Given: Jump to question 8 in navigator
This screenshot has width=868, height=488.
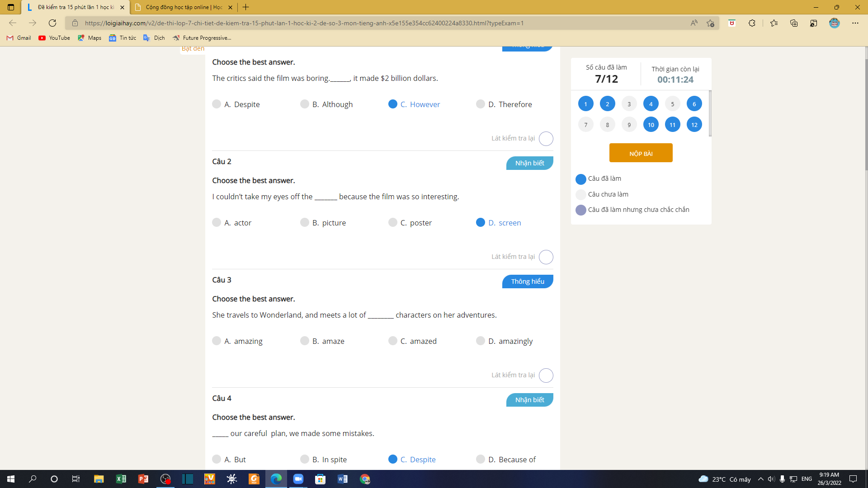Looking at the screenshot, I should pos(607,125).
